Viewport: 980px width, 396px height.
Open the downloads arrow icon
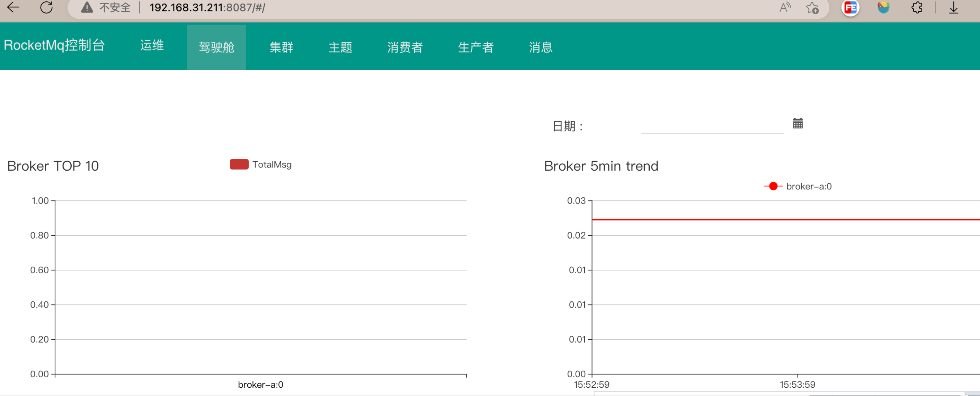point(953,8)
